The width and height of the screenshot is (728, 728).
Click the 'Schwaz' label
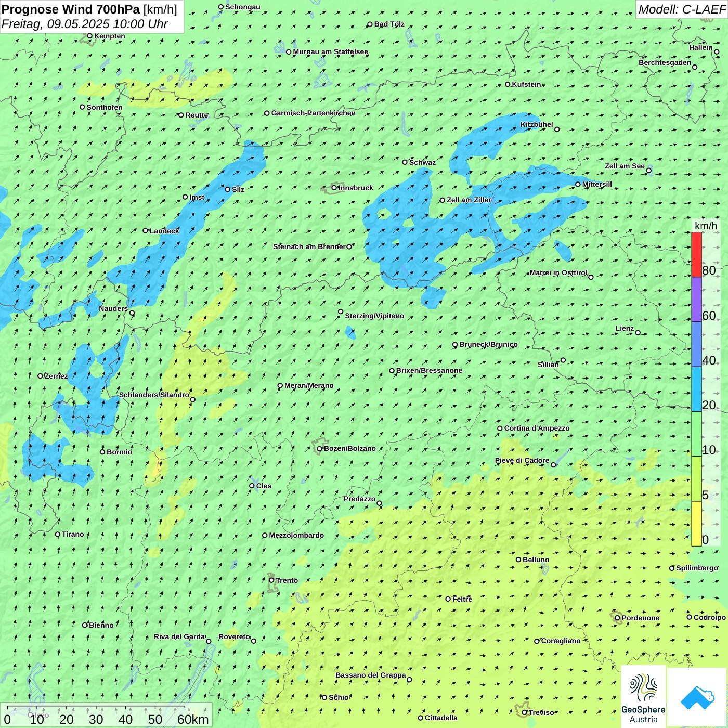tap(422, 162)
